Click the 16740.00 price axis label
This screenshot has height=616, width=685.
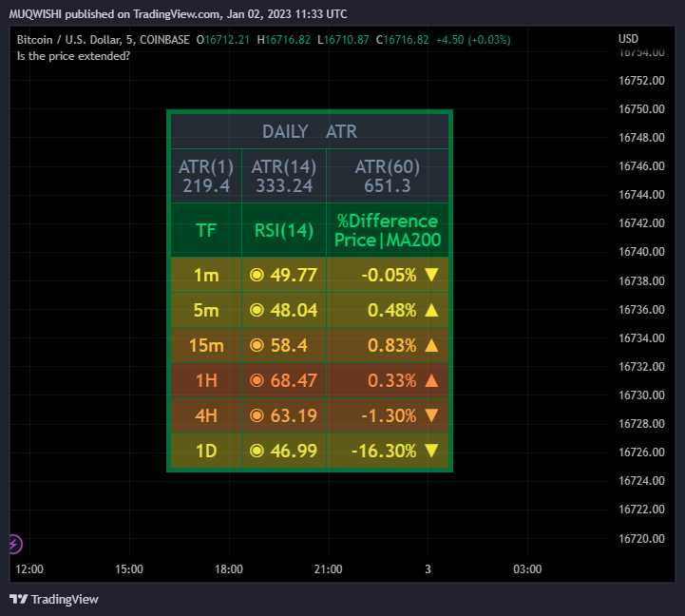[x=641, y=252]
